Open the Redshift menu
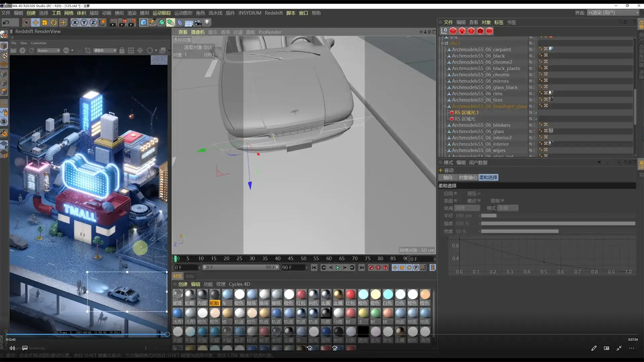The image size is (644, 362). click(x=274, y=13)
